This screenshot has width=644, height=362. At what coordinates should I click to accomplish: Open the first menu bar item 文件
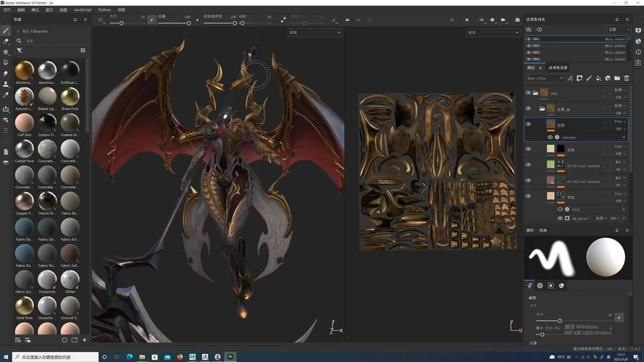point(7,9)
